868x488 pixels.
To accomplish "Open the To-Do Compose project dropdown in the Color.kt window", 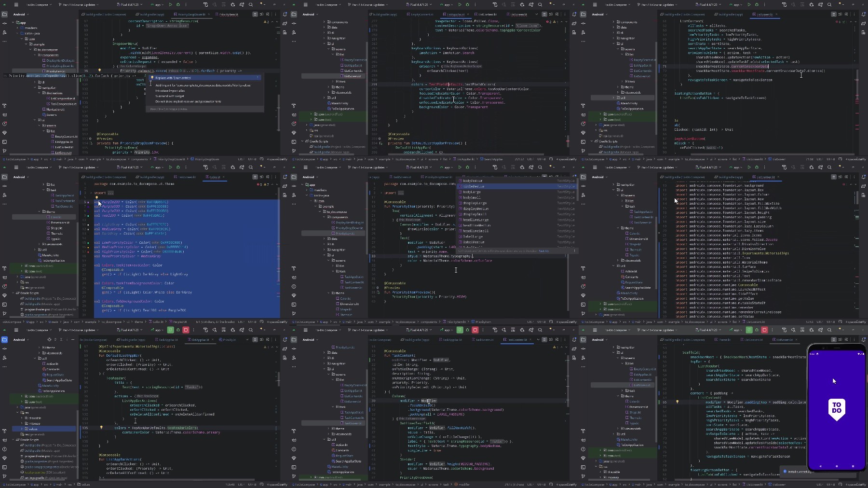I will tap(39, 167).
